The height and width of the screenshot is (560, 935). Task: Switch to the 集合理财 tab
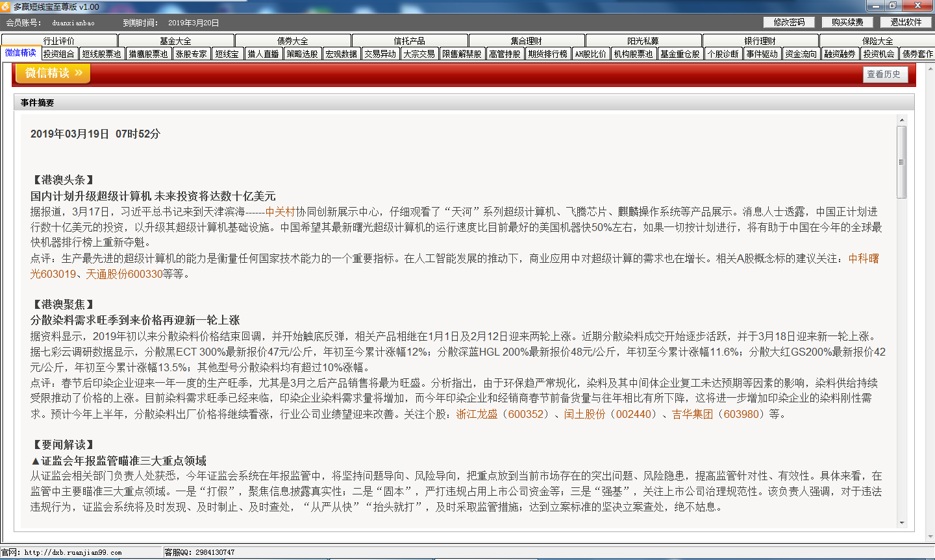point(527,41)
